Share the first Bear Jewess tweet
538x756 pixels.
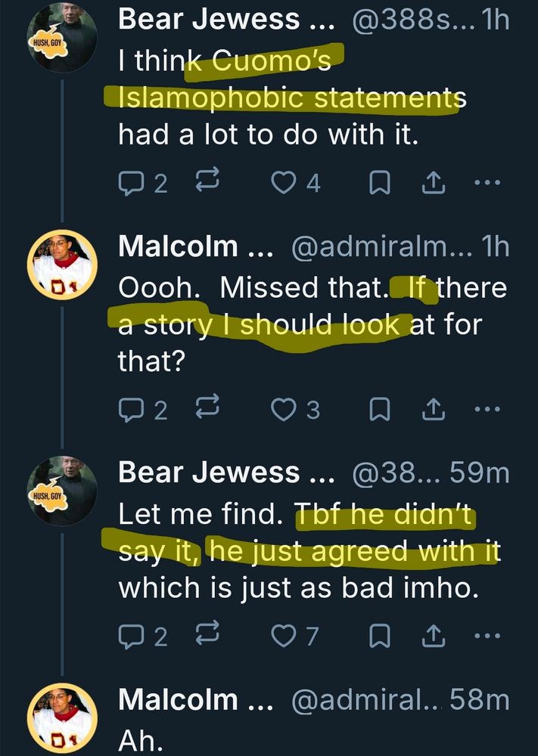click(431, 184)
